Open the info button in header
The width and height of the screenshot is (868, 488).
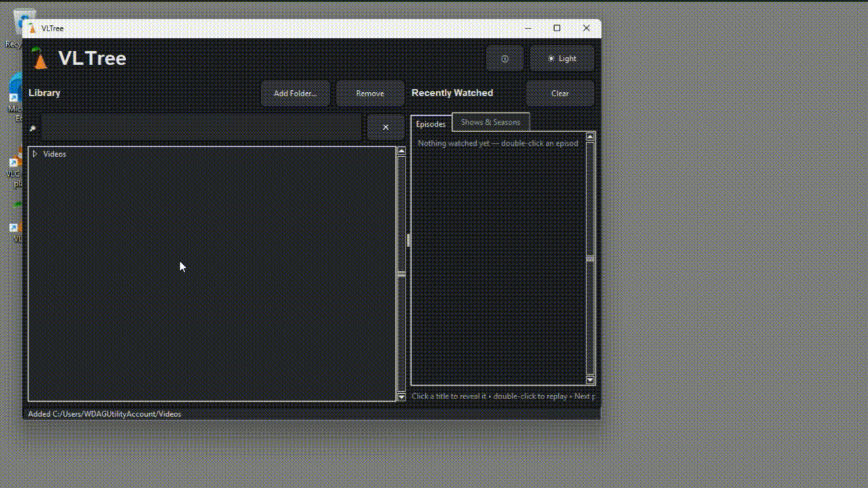(505, 59)
